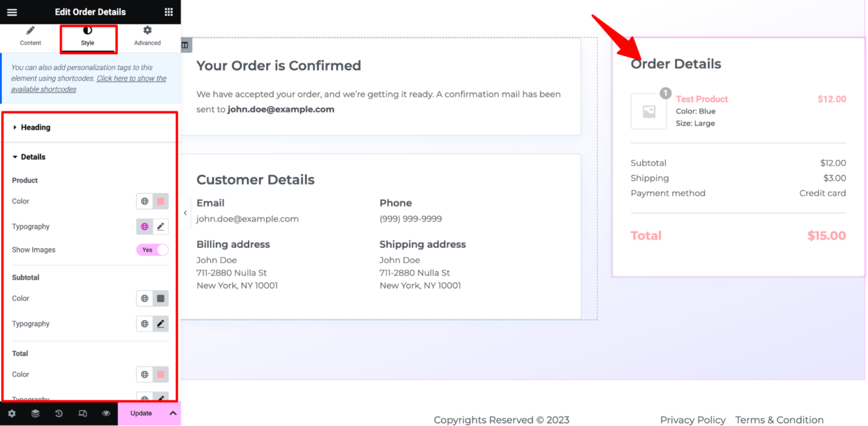Screen dimensions: 868x426
Task: Open Elementor settings via gear icon
Action: (x=13, y=414)
